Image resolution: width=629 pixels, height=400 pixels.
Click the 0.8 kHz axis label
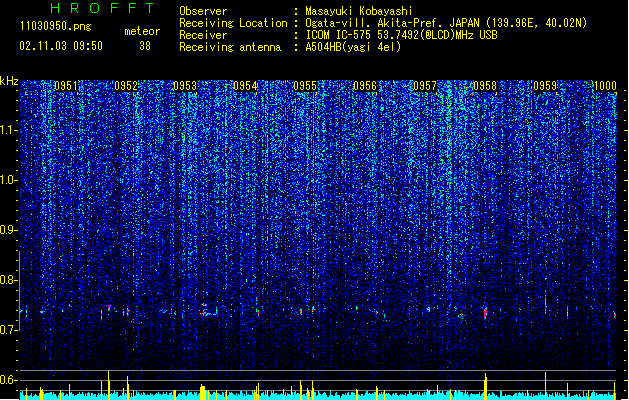point(9,280)
